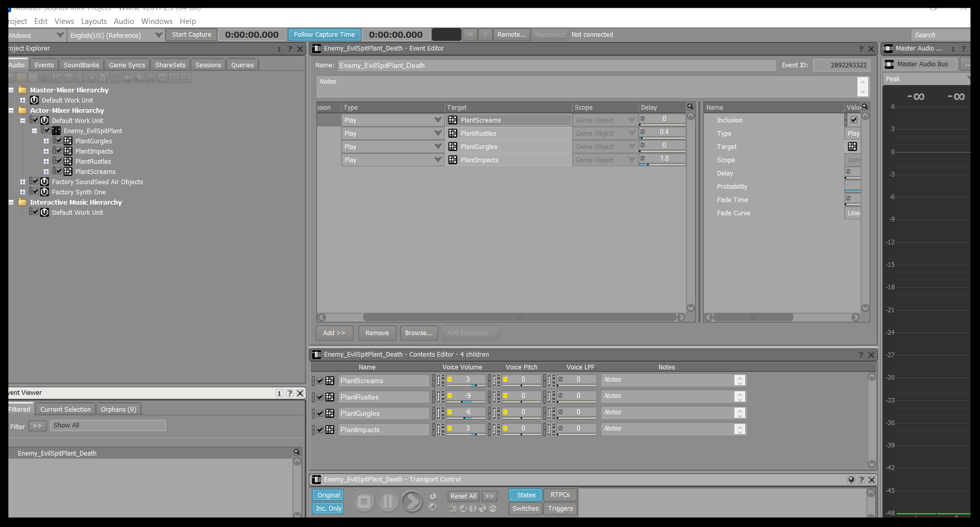Collapse the Actor-Mixer Hierarchy node
Image resolution: width=980 pixels, height=527 pixels.
tap(11, 111)
